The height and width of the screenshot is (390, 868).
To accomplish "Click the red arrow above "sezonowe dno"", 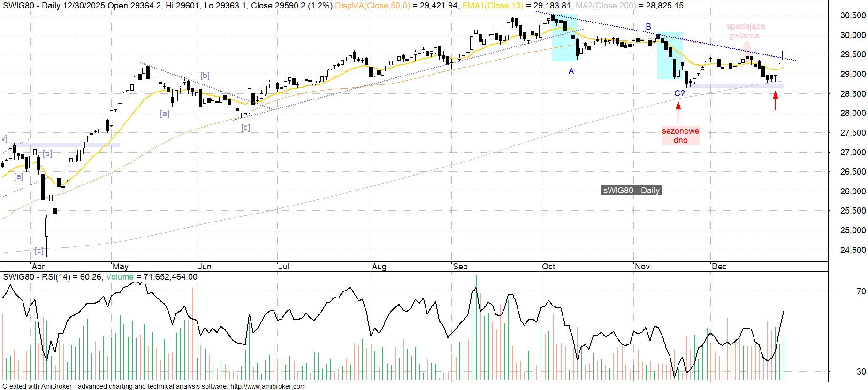I will pyautogui.click(x=678, y=112).
